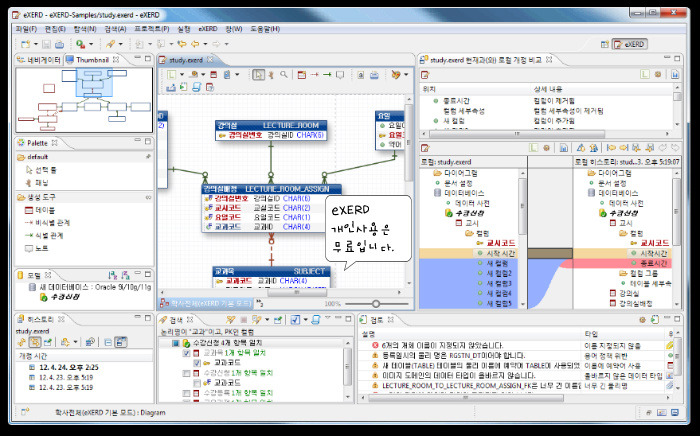Switch to the 네비게이터 tab
Image resolution: width=700 pixels, height=436 pixels.
point(39,59)
